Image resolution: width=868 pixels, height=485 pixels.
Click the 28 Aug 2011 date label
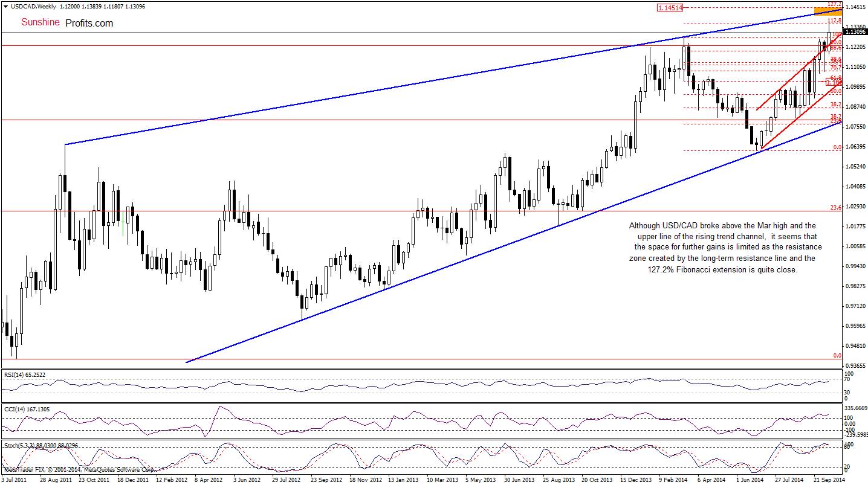pos(56,480)
